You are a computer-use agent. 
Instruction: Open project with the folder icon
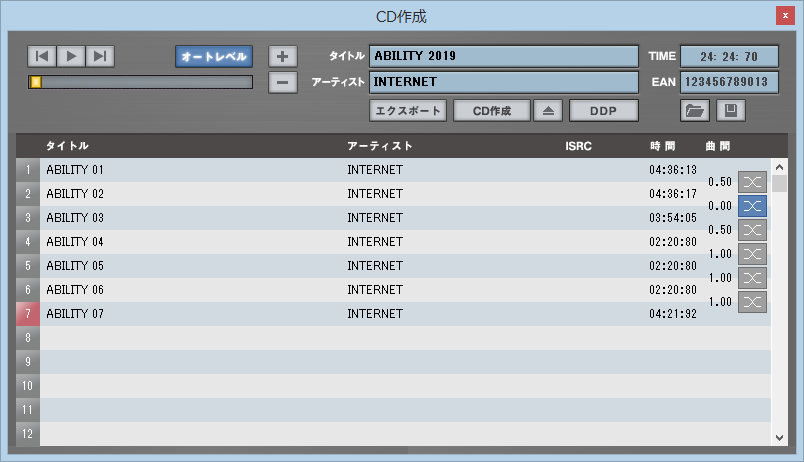(694, 110)
